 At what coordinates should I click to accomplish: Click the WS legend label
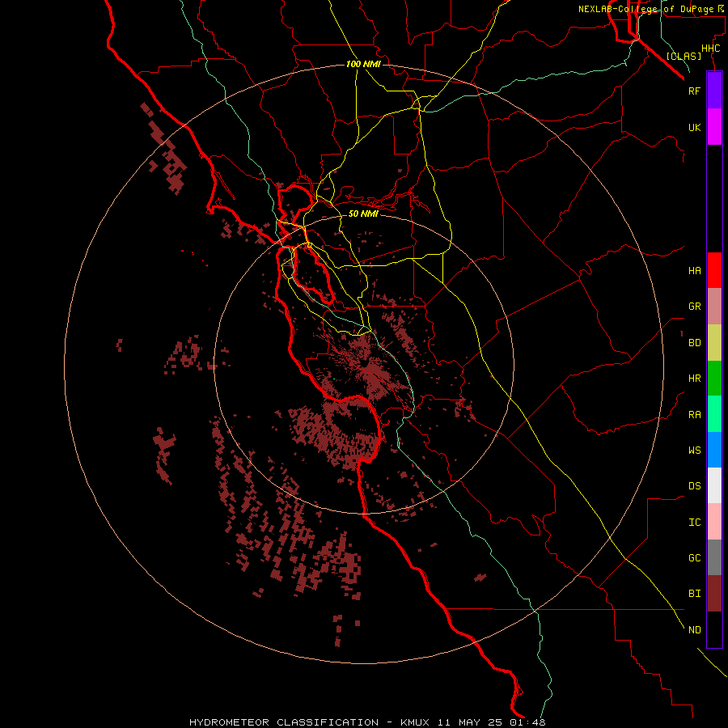(x=694, y=450)
